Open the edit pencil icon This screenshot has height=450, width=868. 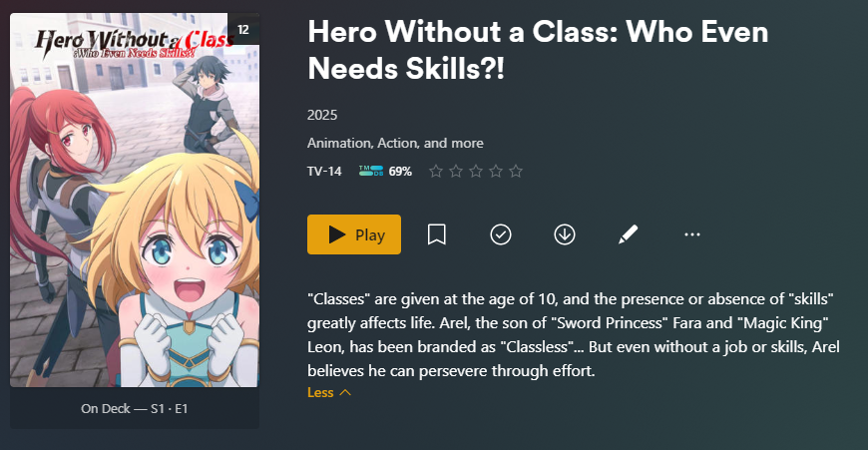pyautogui.click(x=628, y=234)
